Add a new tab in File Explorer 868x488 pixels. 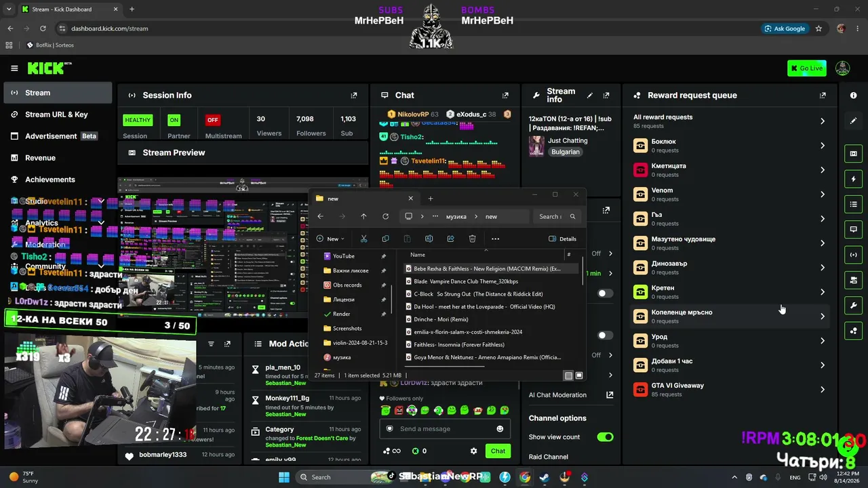coord(430,199)
